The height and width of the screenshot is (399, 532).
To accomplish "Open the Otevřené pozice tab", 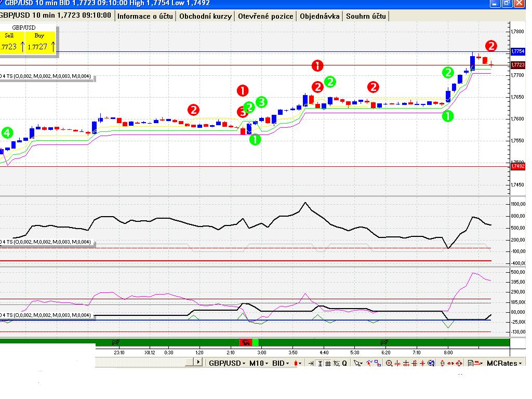I will (x=265, y=16).
